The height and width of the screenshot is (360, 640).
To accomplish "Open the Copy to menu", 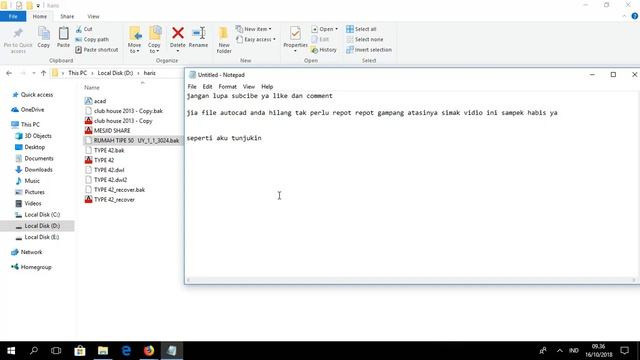I will tap(154, 40).
